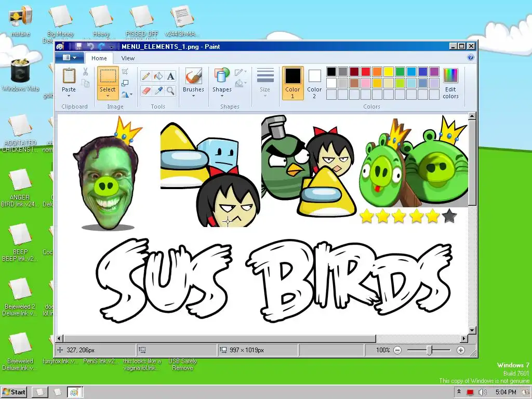532x399 pixels.
Task: Open the shape Fill dropdown
Action: pos(241,83)
